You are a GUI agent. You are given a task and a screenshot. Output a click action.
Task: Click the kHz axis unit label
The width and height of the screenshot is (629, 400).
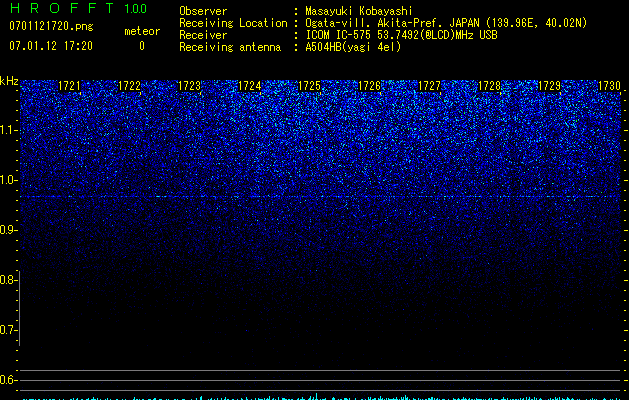click(x=9, y=81)
